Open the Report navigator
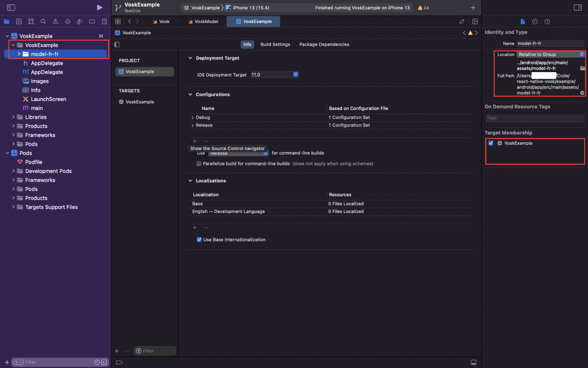588x368 pixels. (x=104, y=22)
